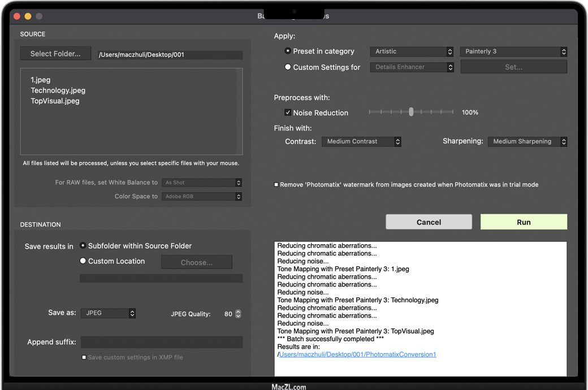Click the Noise Reduction strength slider handle

click(x=411, y=112)
